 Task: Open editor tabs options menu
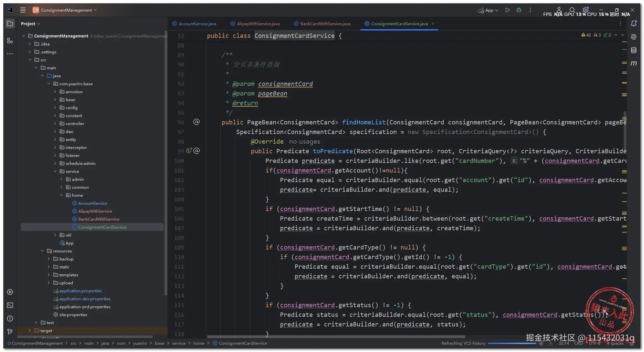tap(620, 24)
